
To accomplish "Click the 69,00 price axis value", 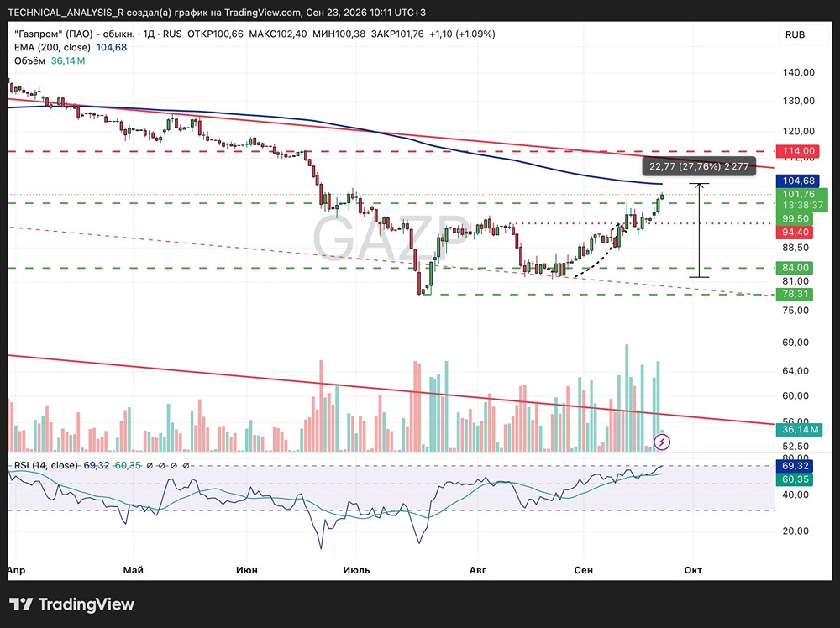I will coord(795,342).
